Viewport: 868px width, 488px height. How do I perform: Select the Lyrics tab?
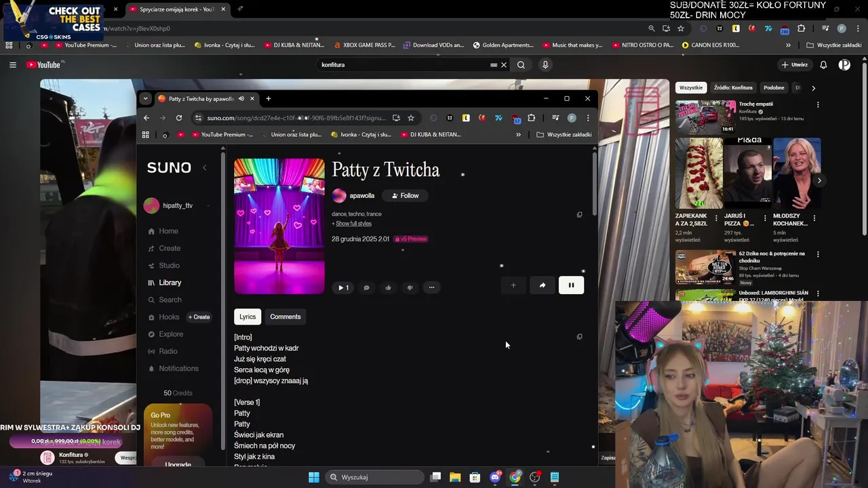pyautogui.click(x=248, y=317)
